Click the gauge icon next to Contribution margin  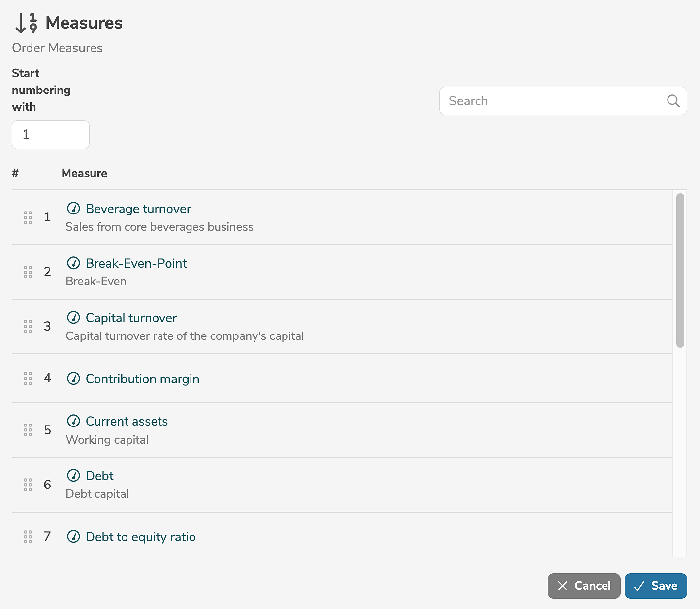pyautogui.click(x=73, y=379)
